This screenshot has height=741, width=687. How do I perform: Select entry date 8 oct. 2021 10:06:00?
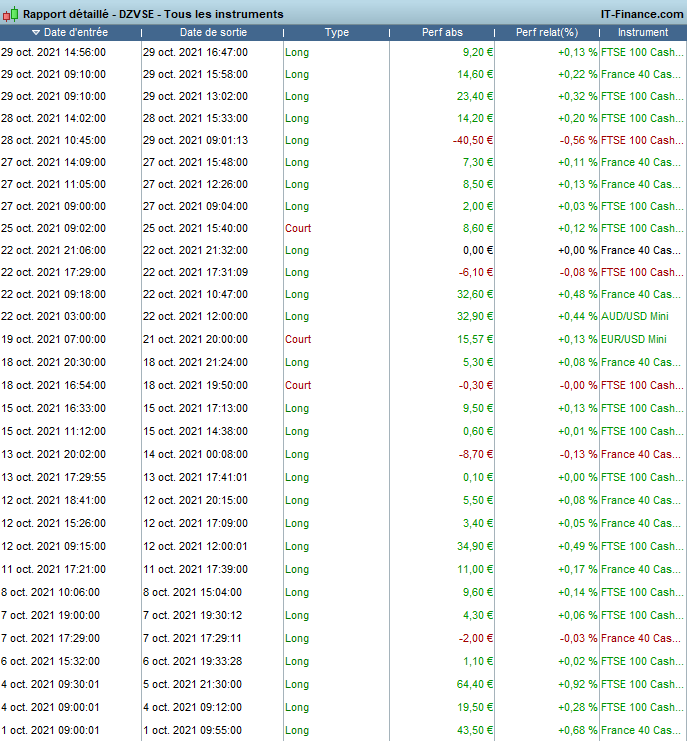(51, 593)
